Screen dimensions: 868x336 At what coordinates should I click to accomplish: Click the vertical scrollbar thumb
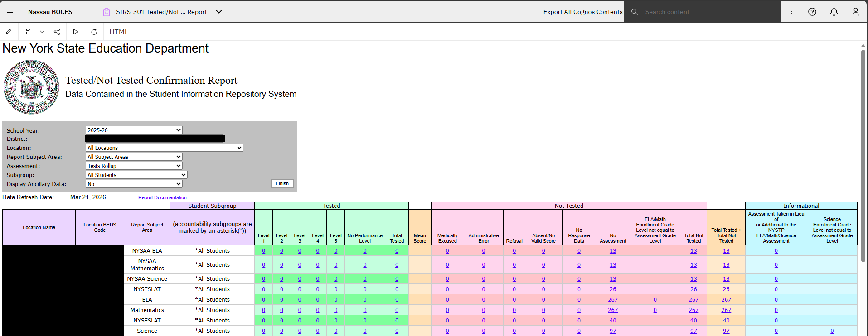pos(863,156)
